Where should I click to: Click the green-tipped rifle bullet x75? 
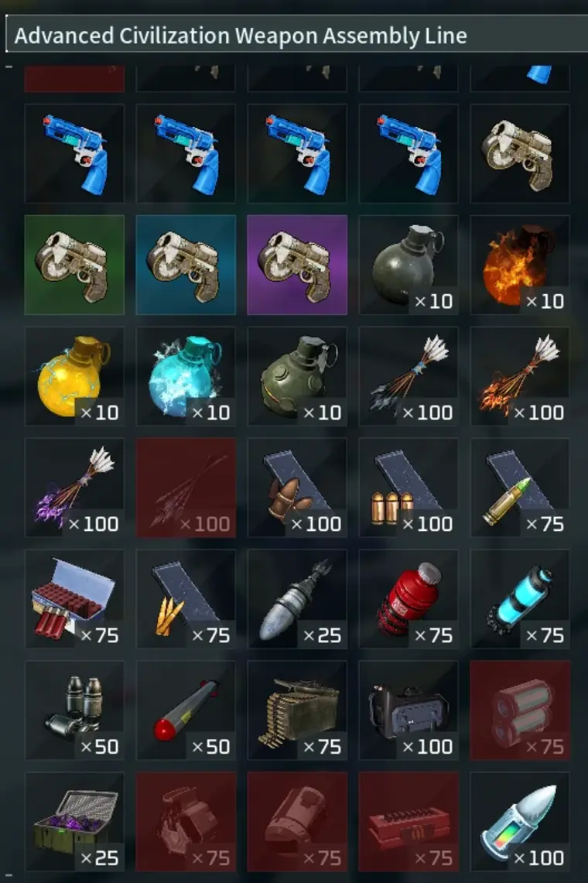(520, 488)
